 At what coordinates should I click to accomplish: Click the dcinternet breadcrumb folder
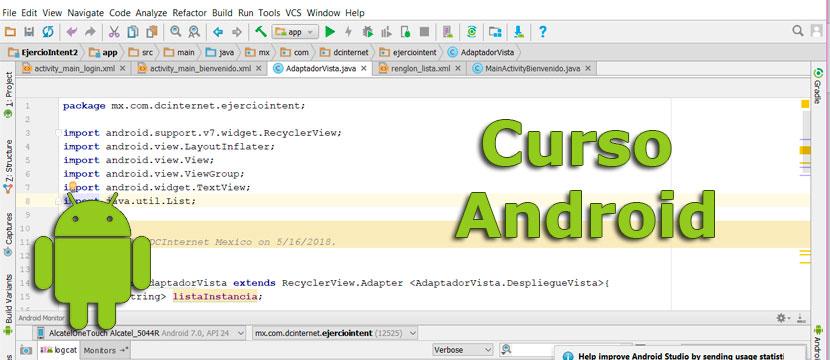click(345, 52)
